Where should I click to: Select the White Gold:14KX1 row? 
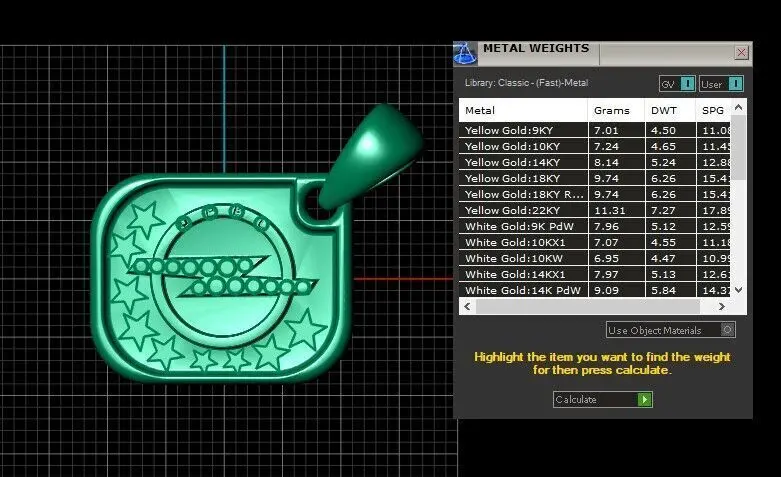click(595, 274)
